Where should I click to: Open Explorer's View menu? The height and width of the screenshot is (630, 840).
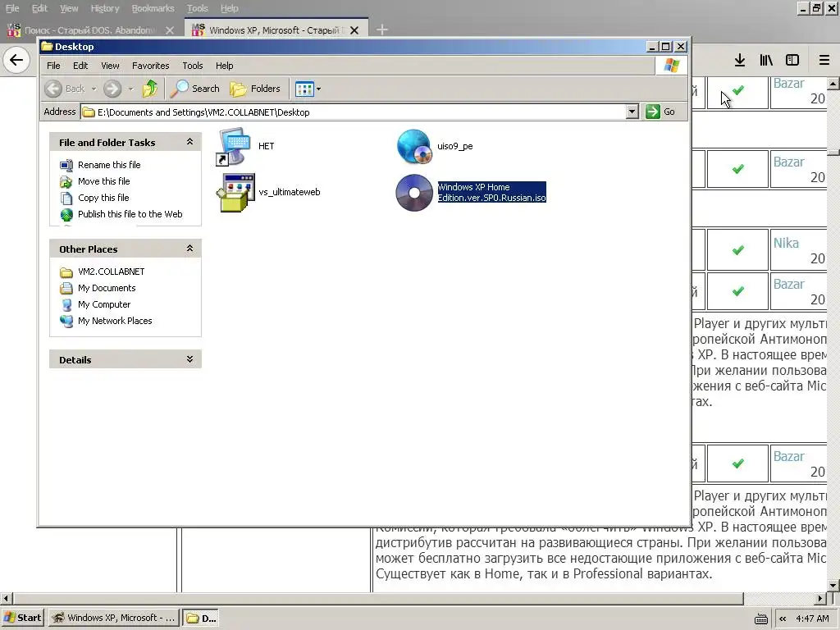coord(111,66)
